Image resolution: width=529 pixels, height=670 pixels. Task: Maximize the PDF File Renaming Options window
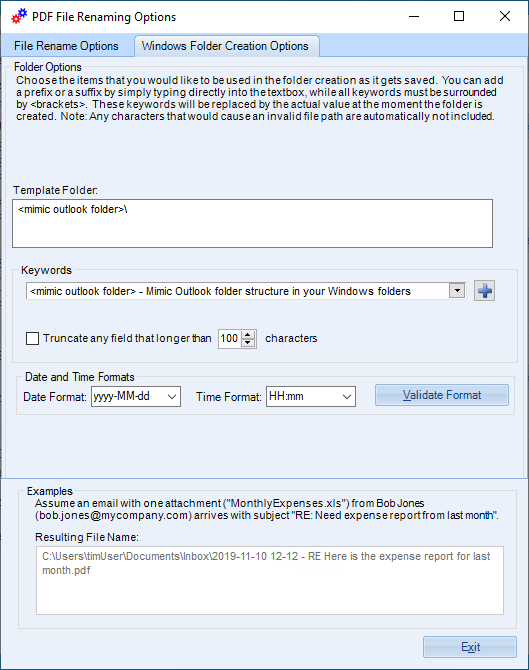click(459, 16)
